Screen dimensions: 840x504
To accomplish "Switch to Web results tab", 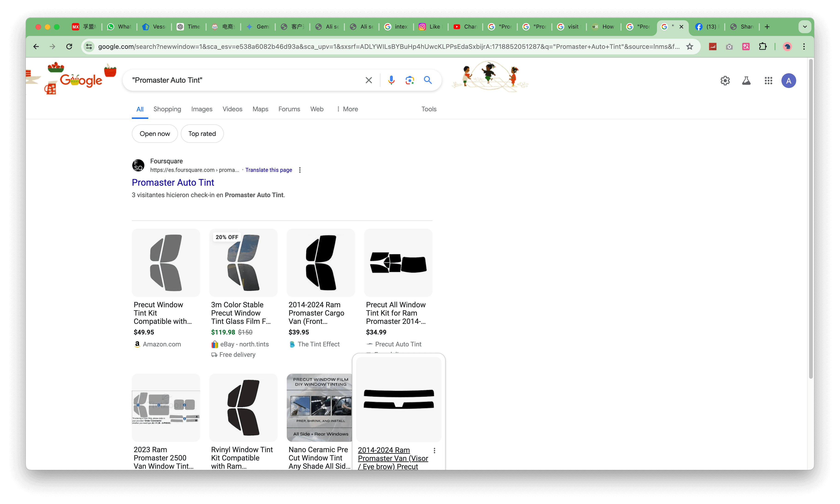I will (317, 109).
